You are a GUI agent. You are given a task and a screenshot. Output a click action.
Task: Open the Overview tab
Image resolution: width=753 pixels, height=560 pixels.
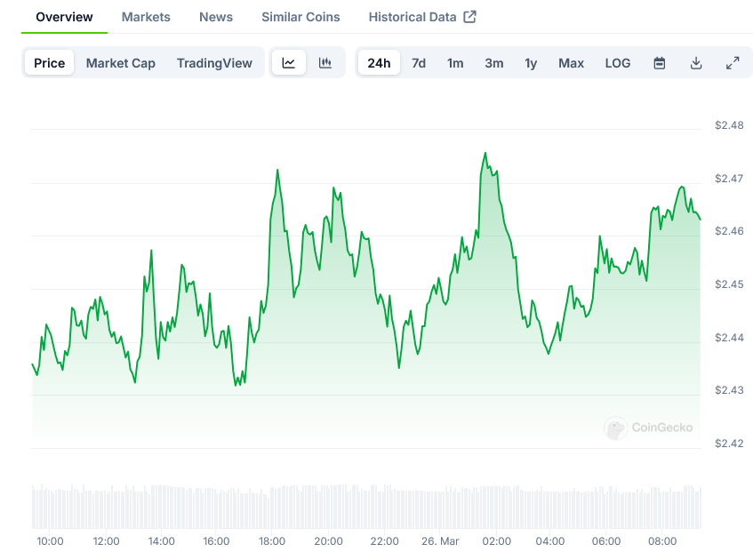pyautogui.click(x=64, y=17)
